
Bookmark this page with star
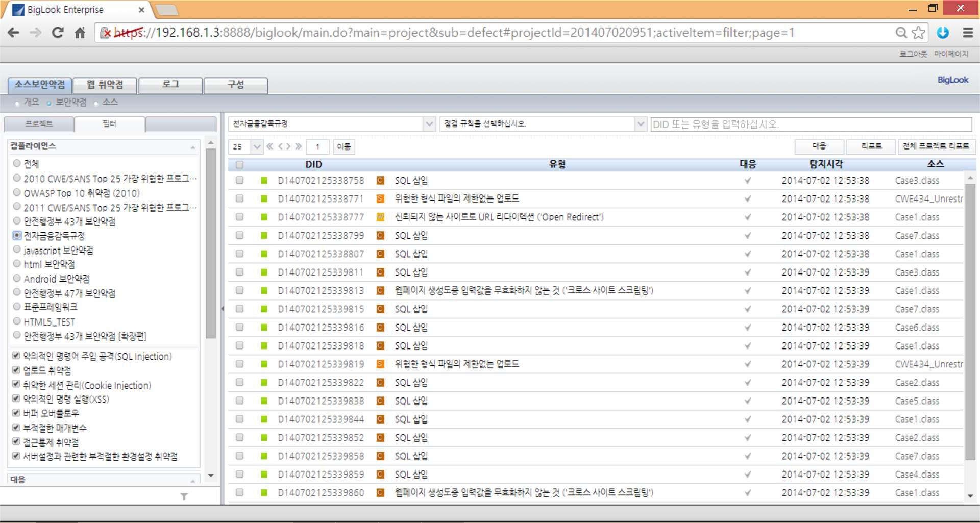(919, 33)
